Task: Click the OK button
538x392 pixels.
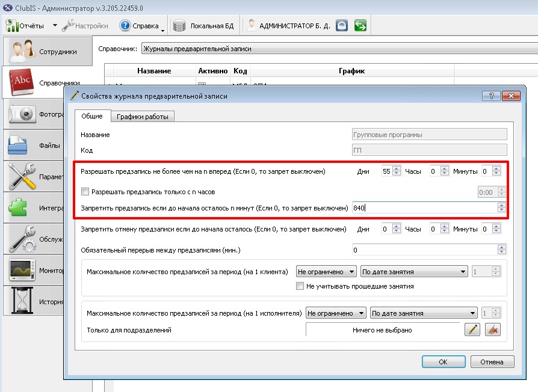Action: pyautogui.click(x=444, y=362)
